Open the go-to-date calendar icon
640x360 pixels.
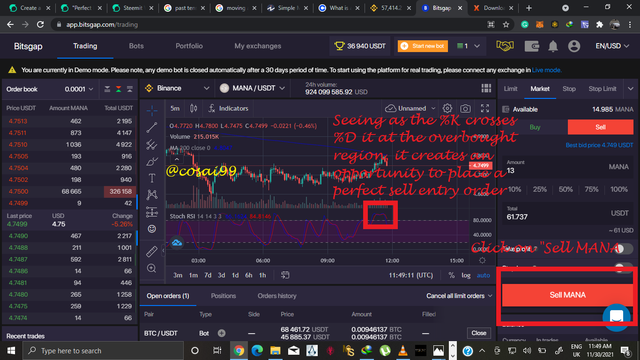pyautogui.click(x=285, y=275)
